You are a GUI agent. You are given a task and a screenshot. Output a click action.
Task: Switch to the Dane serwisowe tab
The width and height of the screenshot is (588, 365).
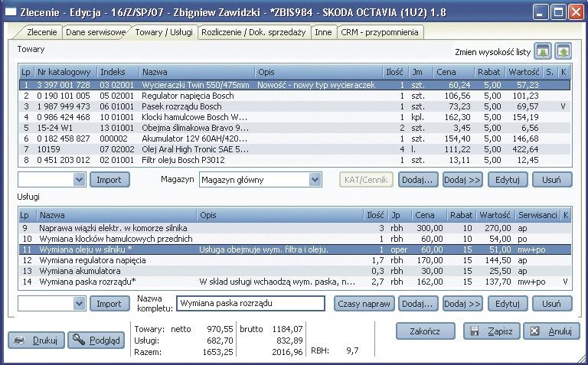click(96, 32)
